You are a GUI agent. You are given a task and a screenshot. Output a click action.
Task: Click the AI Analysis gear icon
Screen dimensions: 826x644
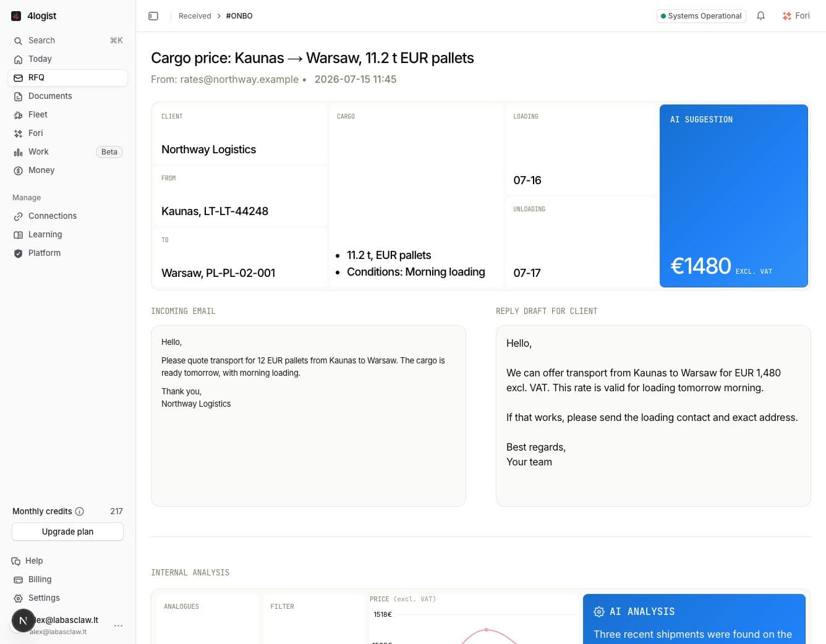[x=599, y=612]
